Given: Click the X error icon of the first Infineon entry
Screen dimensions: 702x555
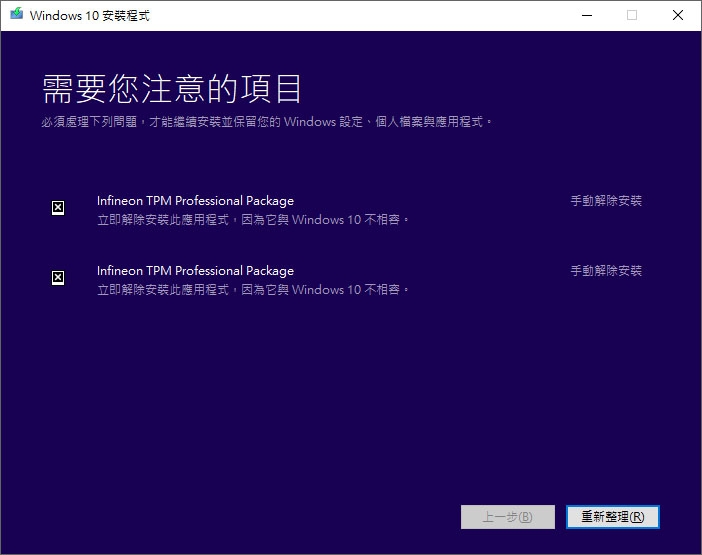Looking at the screenshot, I should point(58,208).
